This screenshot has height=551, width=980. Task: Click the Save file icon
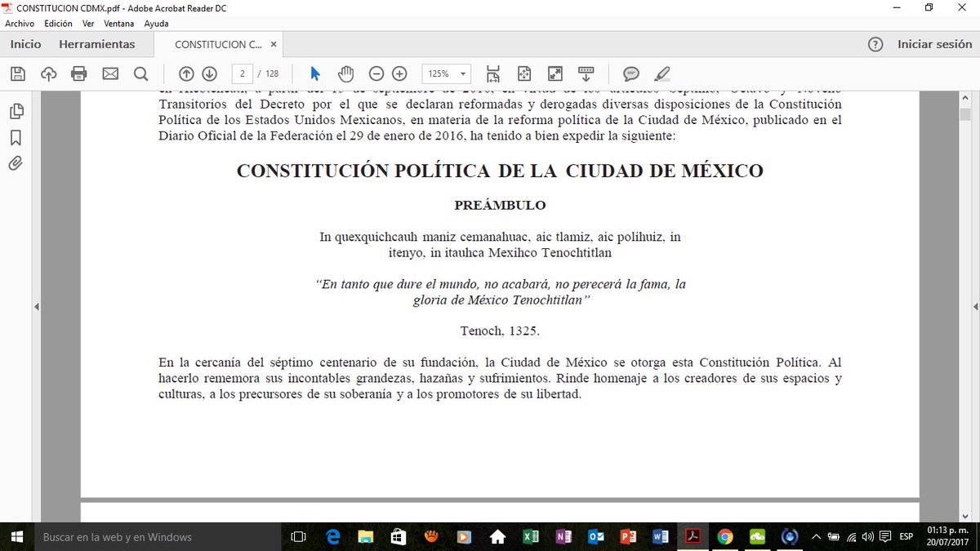click(x=17, y=74)
